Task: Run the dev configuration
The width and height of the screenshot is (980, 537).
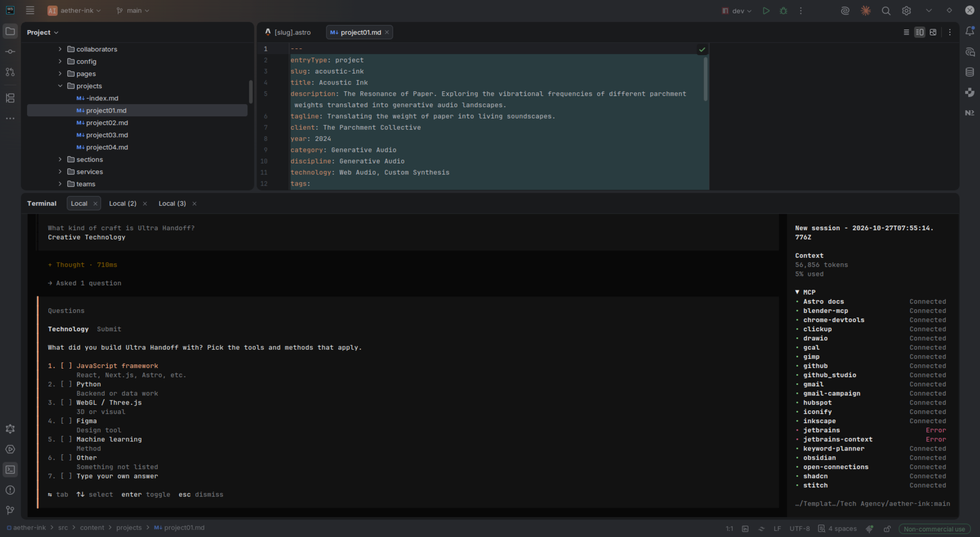Action: pyautogui.click(x=766, y=10)
